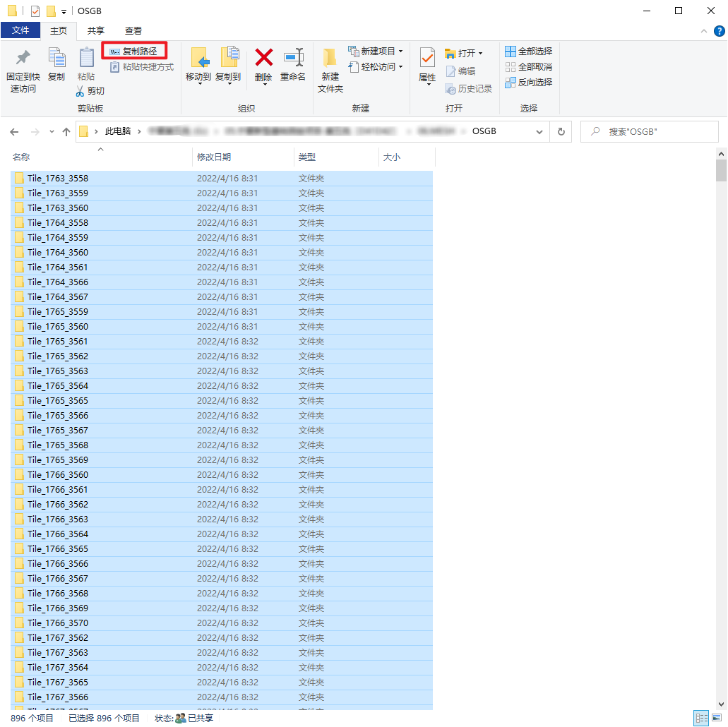Switch to the View (查看) tab
The image size is (728, 727).
coord(133,30)
